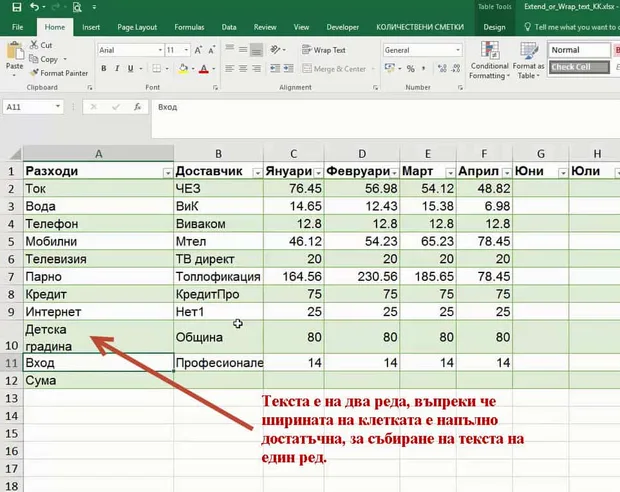Apply accounting number format
This screenshot has width=620, height=492.
(x=390, y=68)
